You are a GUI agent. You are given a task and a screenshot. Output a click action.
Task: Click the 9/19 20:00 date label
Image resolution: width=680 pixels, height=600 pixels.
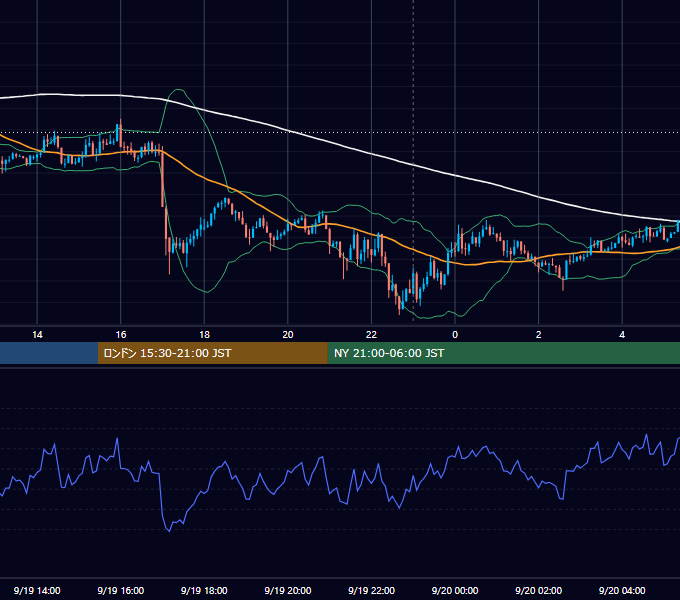click(288, 590)
